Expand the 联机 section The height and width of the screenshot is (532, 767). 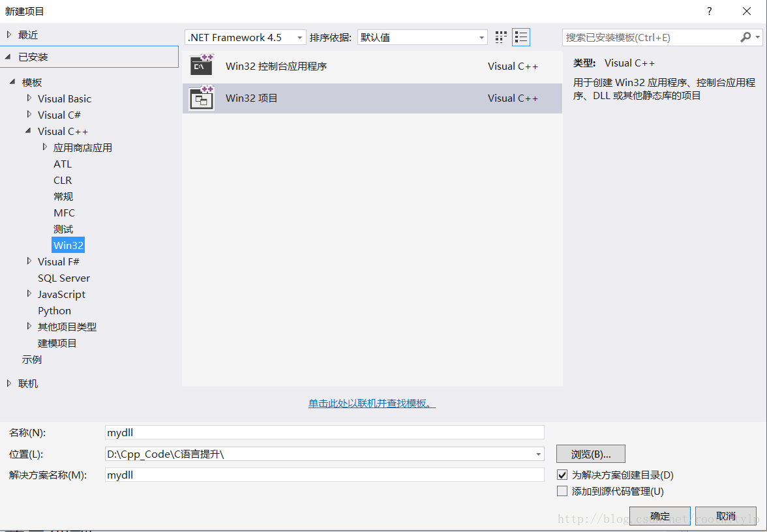click(9, 383)
